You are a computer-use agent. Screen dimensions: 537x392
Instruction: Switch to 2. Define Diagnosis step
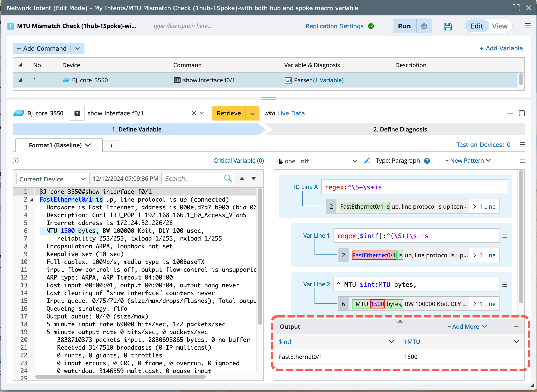tap(400, 129)
